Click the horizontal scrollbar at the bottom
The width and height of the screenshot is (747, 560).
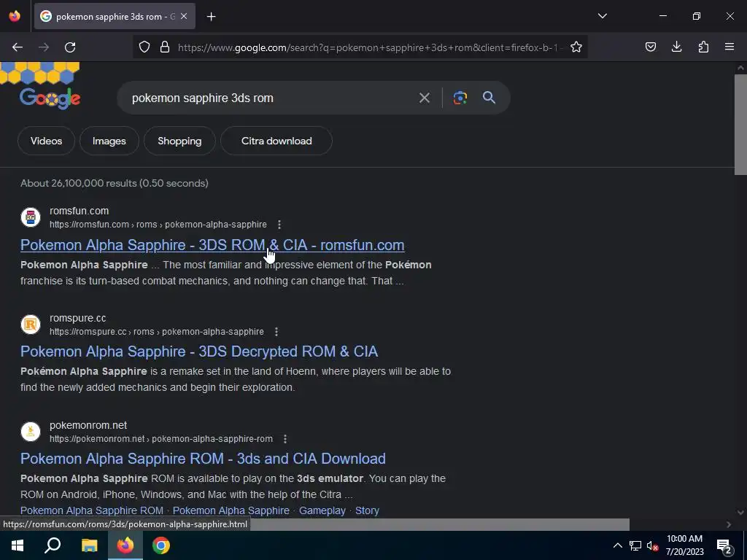(438, 524)
